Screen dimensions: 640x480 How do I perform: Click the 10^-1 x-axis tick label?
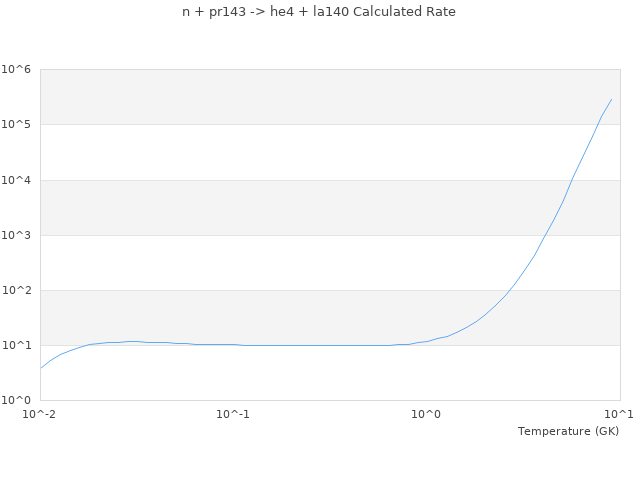(x=232, y=414)
